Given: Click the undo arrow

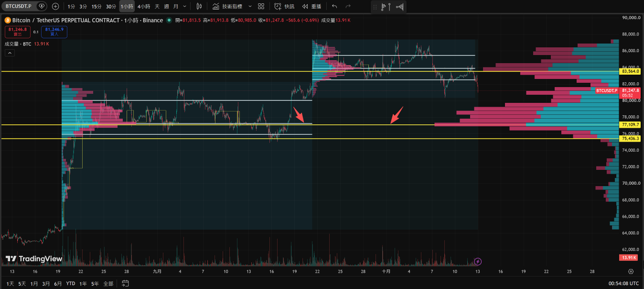Looking at the screenshot, I should pos(335,6).
